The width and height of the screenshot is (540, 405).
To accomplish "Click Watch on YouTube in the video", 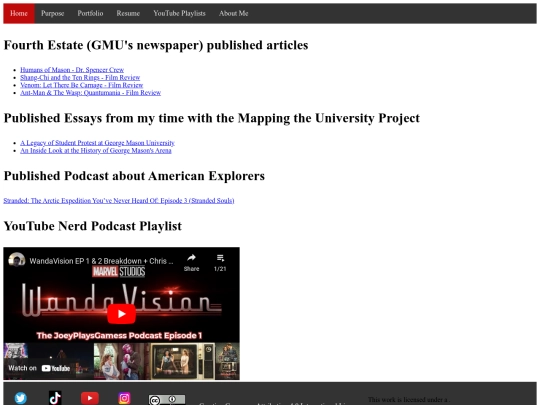I will pos(39,368).
